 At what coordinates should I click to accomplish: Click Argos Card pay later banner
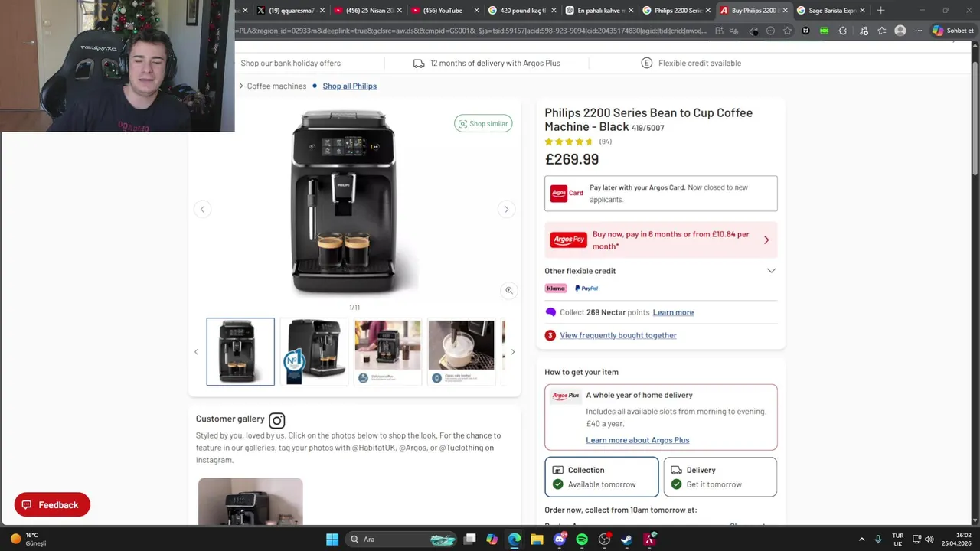tap(661, 194)
